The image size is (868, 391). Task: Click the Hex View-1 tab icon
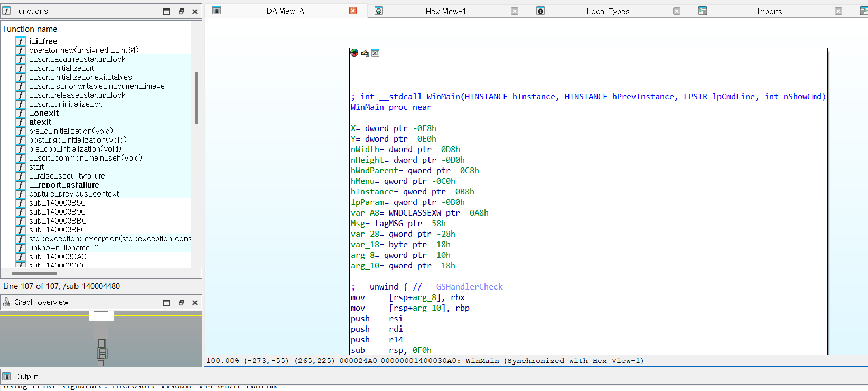point(379,11)
